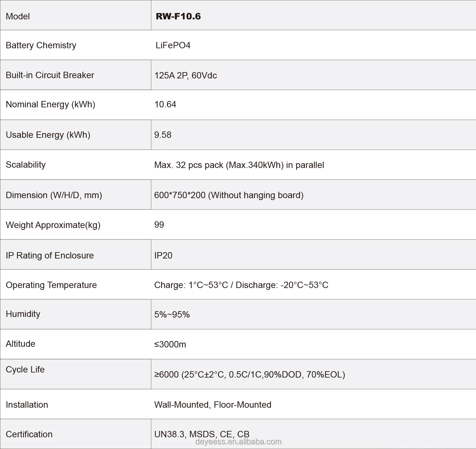Image resolution: width=476 pixels, height=449 pixels.
Task: Select the Built-in Circuit Breaker label
Action: click(x=50, y=75)
